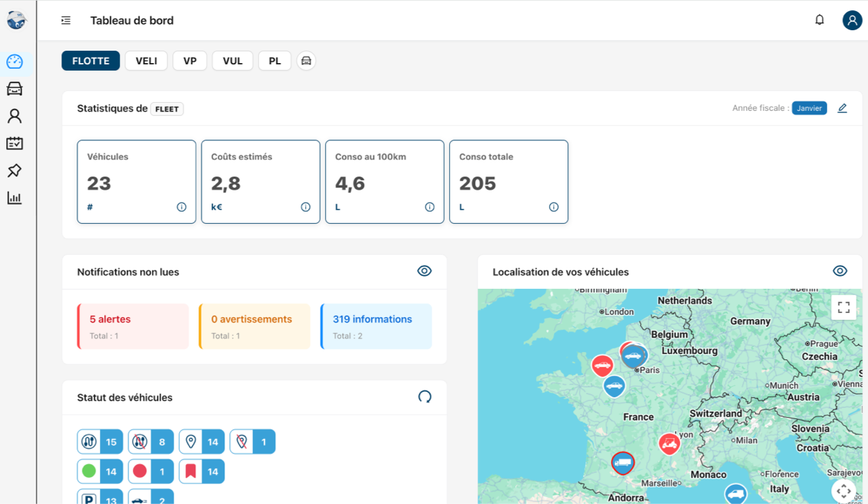Open the bar chart reports icon in sidebar
This screenshot has width=868, height=504.
click(x=14, y=198)
